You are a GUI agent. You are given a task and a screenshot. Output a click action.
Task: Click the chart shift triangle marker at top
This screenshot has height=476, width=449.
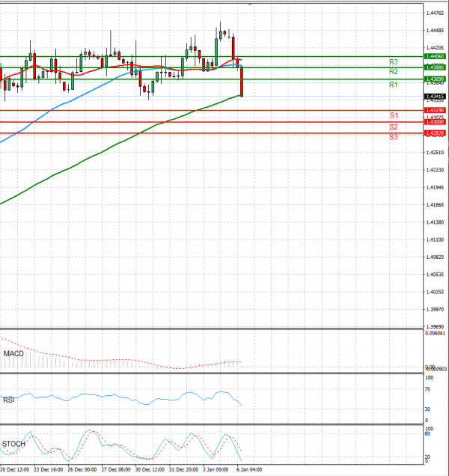pos(250,4)
